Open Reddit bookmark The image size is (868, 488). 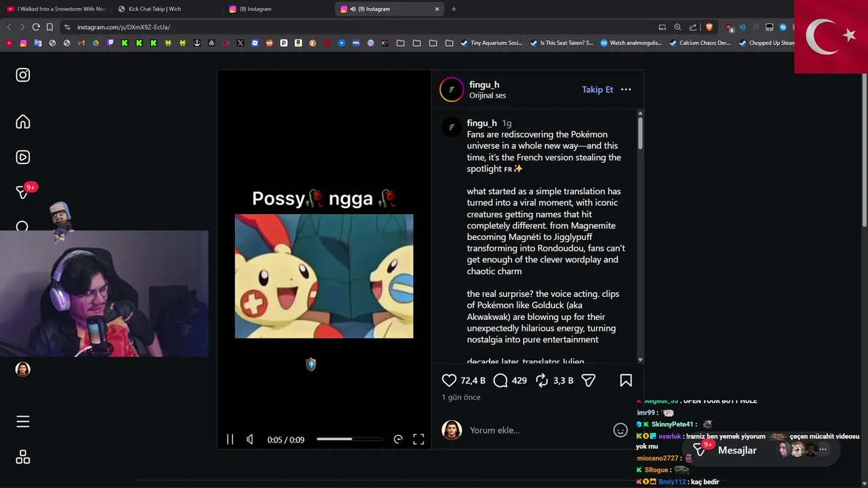269,43
